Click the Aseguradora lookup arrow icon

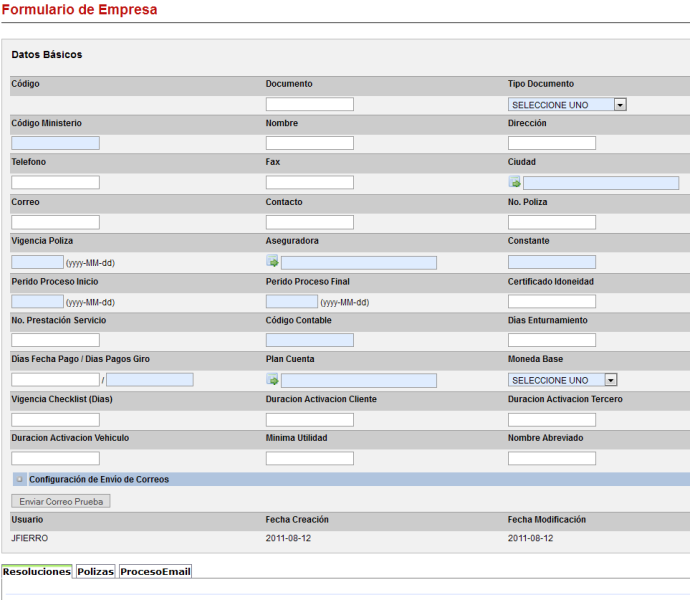click(273, 262)
